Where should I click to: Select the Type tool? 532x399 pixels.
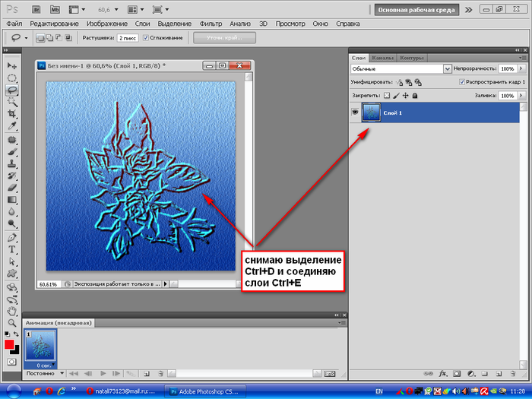(12, 249)
